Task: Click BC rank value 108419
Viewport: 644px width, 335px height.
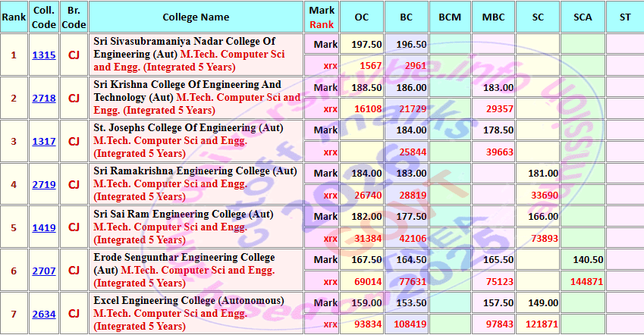Action: click(x=410, y=324)
